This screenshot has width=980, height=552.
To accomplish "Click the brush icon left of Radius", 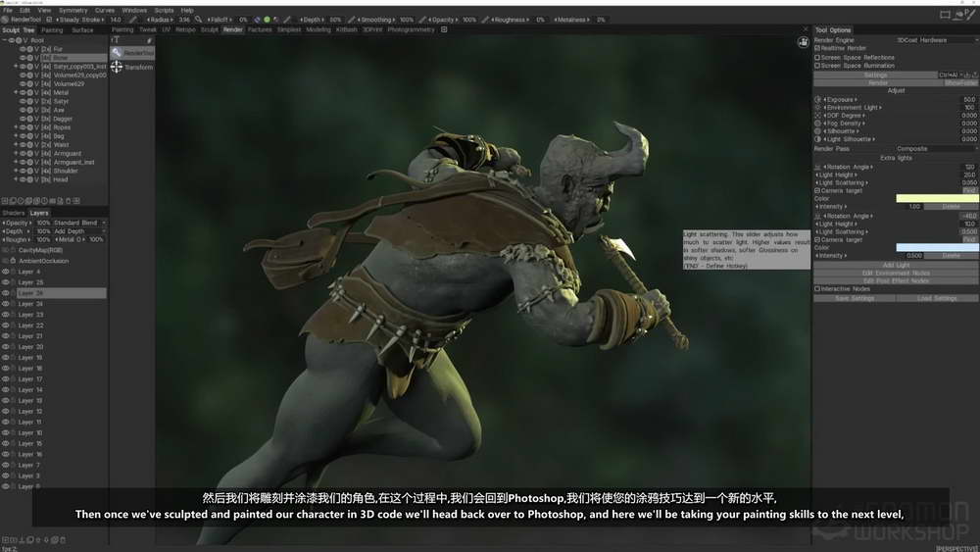I will (x=133, y=20).
